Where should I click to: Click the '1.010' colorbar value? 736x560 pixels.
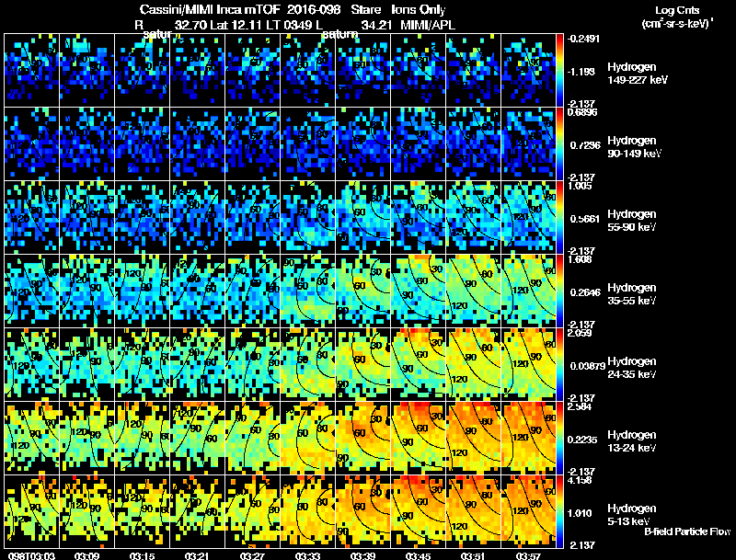581,513
